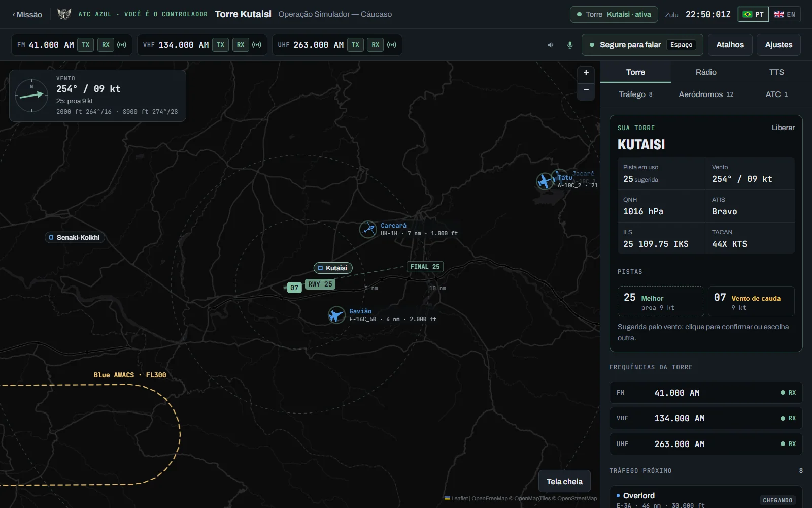Toggle TX on FM 41.000

click(x=86, y=45)
